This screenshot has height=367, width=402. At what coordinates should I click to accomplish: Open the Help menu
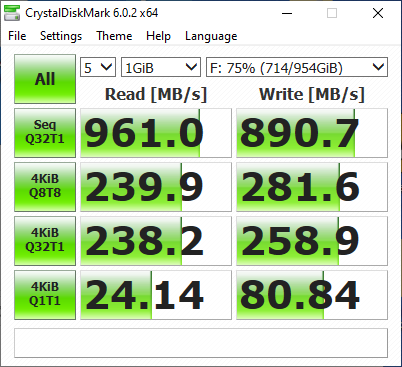(x=158, y=36)
